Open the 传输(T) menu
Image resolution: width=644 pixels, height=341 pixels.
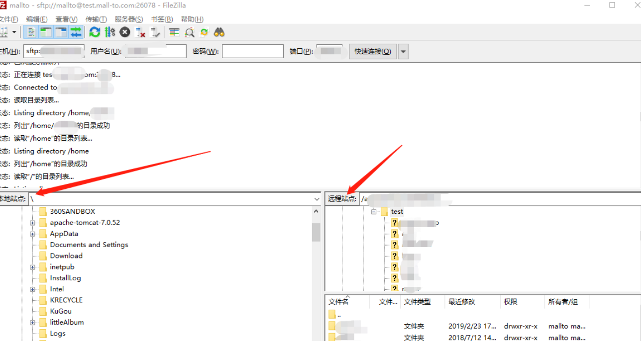click(96, 19)
